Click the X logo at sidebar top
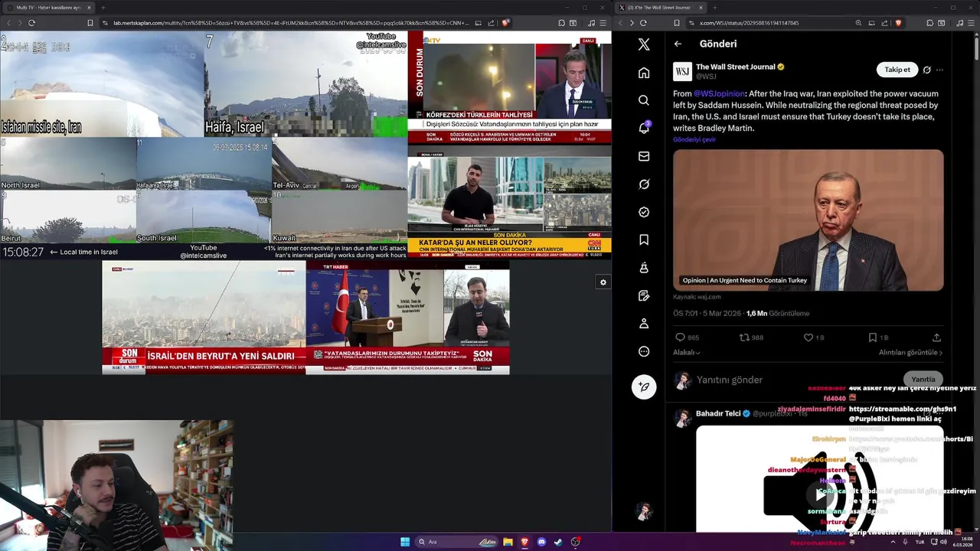This screenshot has height=551, width=980. click(x=644, y=44)
